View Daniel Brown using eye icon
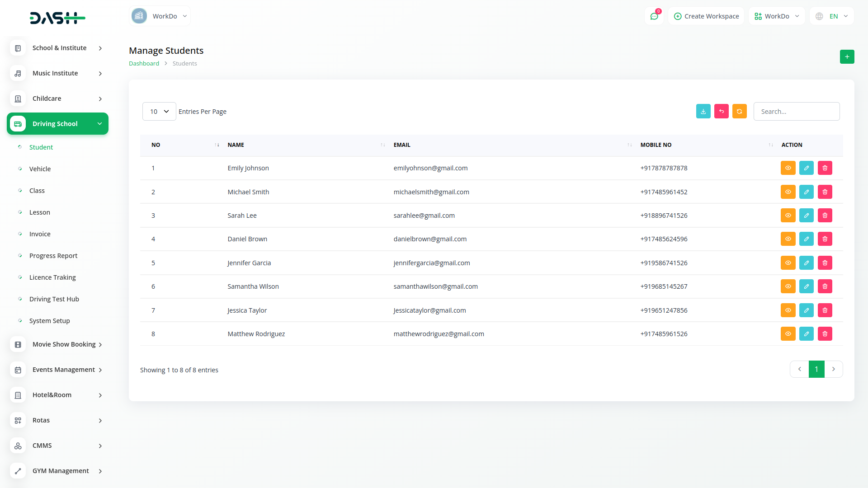Screen dimensions: 868x488 click(x=788, y=239)
